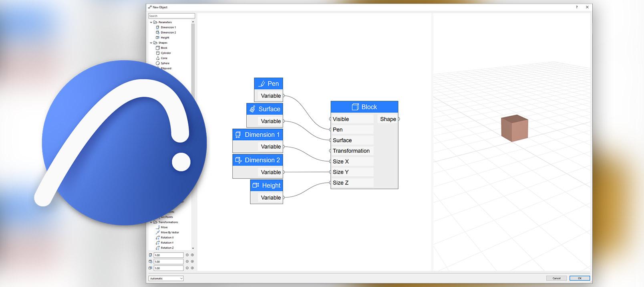Click the Pen input on Block node
This screenshot has height=287, width=644.
point(352,130)
